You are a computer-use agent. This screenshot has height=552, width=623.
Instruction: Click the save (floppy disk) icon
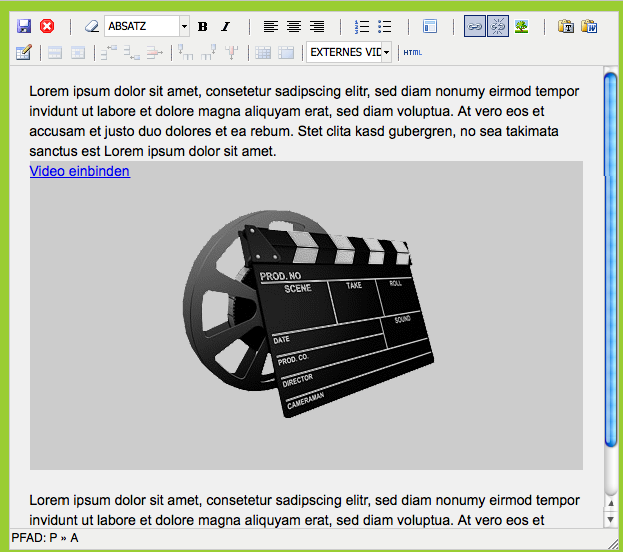tap(25, 27)
